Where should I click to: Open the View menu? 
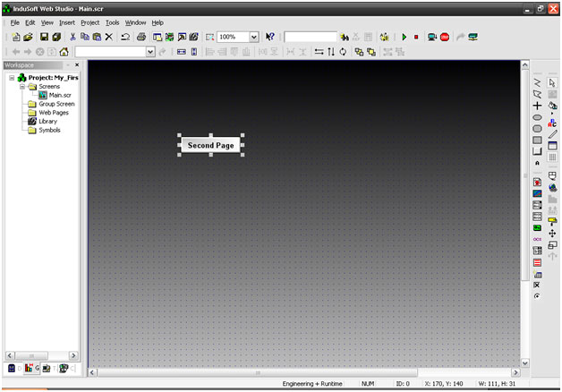pos(47,22)
